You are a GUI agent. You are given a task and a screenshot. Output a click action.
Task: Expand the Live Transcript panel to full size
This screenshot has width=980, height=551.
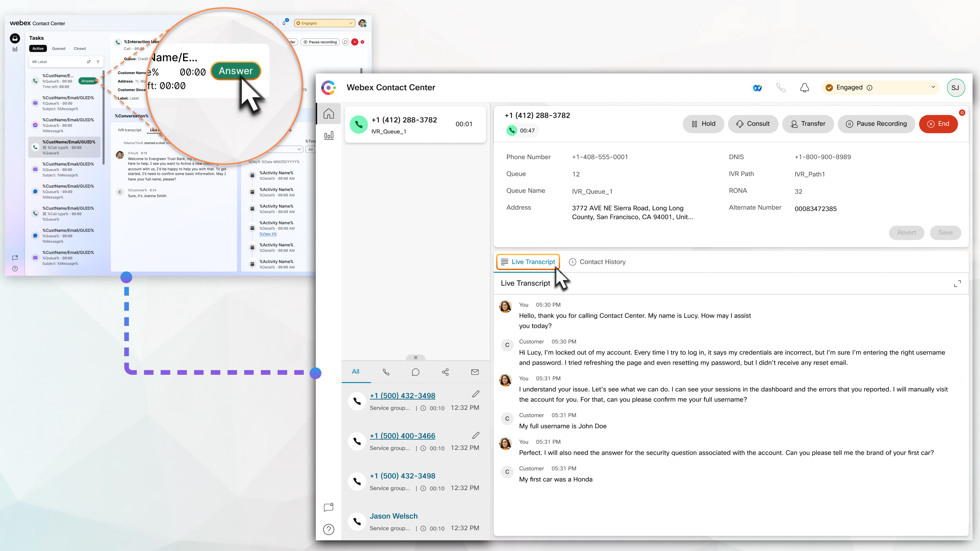[957, 284]
